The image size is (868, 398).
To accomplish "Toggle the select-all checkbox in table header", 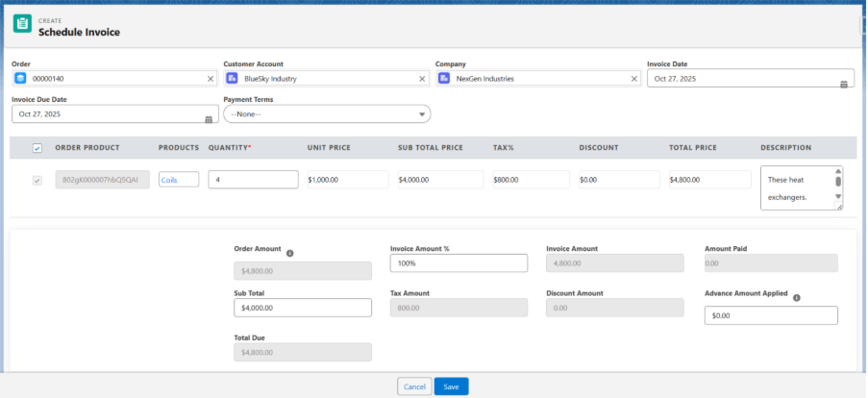I will click(37, 148).
